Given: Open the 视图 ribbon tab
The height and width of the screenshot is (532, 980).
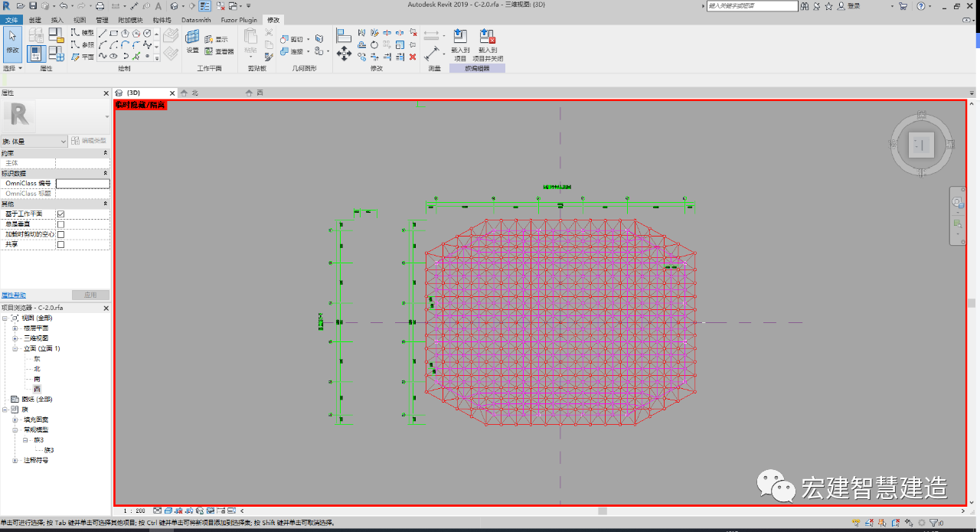Looking at the screenshot, I should point(80,19).
